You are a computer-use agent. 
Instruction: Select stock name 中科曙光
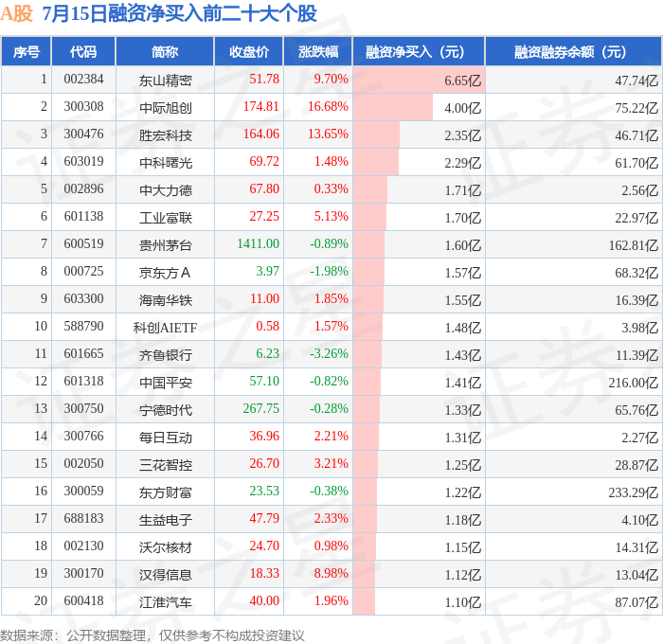coord(166,163)
